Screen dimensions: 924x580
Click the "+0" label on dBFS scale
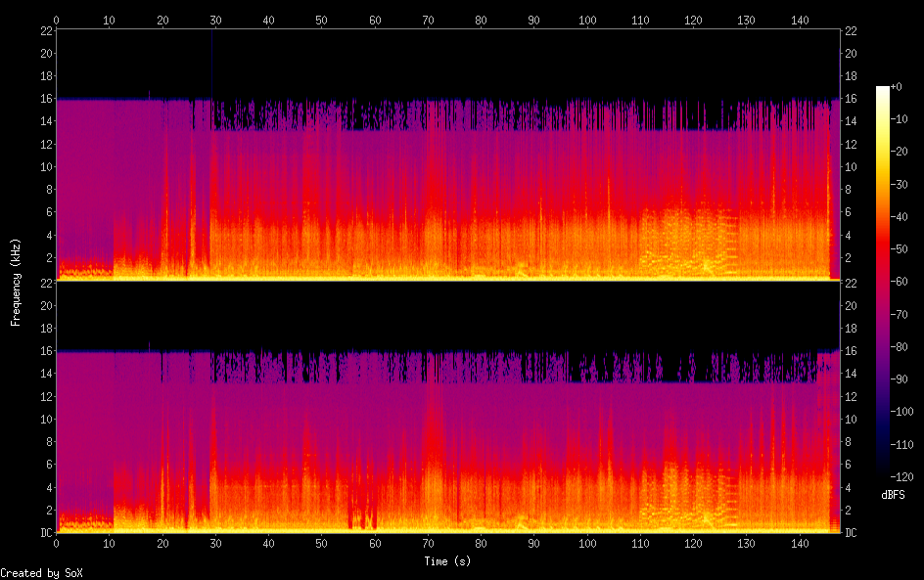896,86
